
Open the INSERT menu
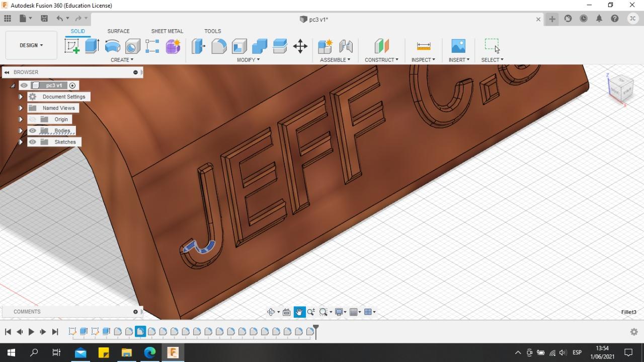459,60
